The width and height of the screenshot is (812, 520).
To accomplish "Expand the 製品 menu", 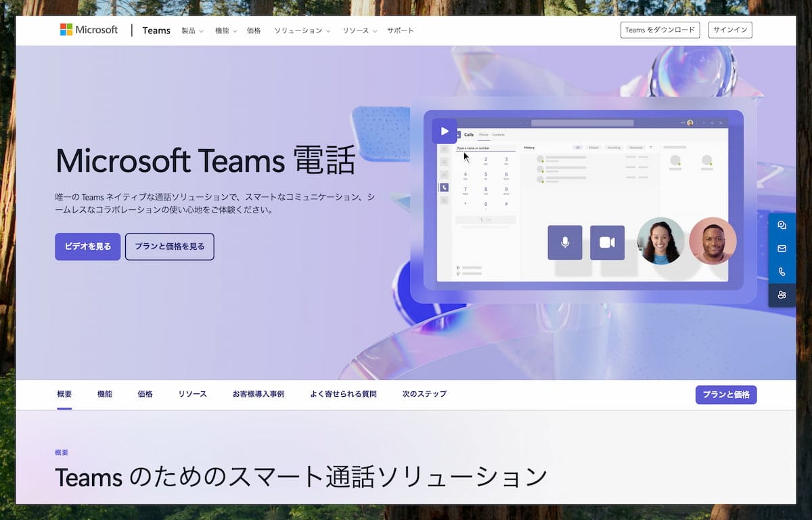I will click(192, 30).
